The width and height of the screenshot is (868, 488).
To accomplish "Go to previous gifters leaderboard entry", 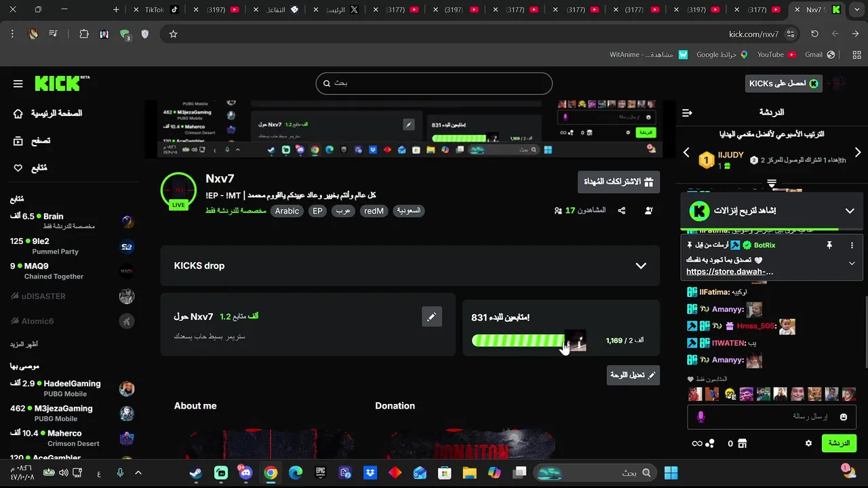I will point(686,152).
